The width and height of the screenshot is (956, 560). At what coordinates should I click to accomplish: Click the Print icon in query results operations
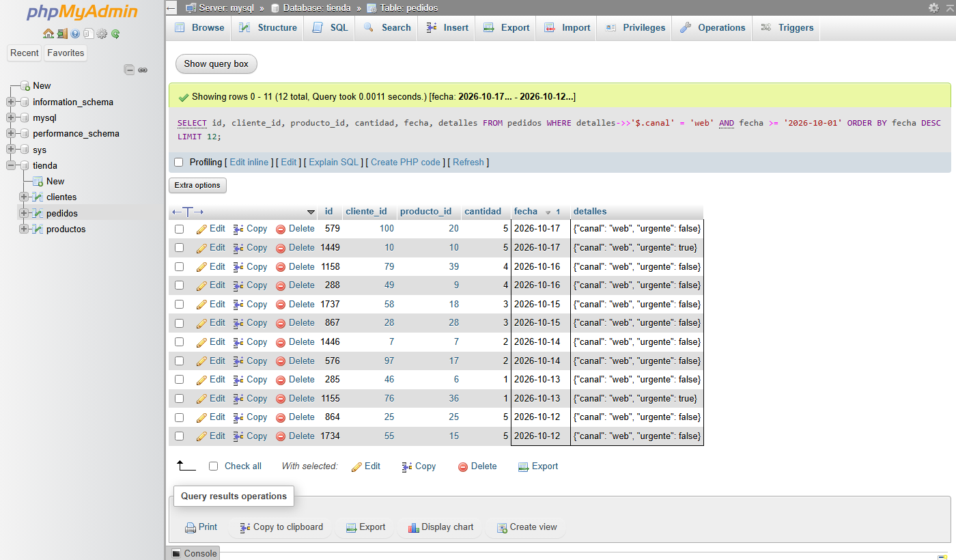tap(191, 528)
